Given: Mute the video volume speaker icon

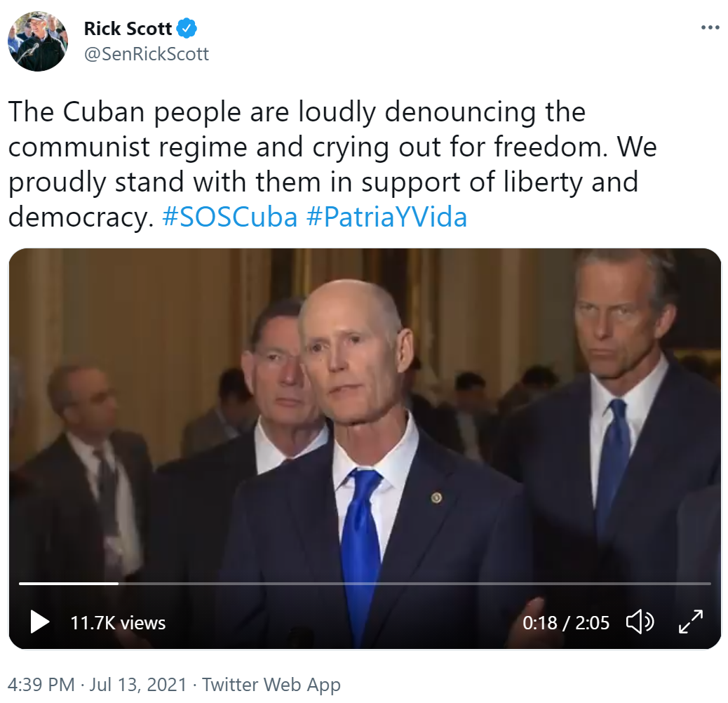Looking at the screenshot, I should click(640, 622).
